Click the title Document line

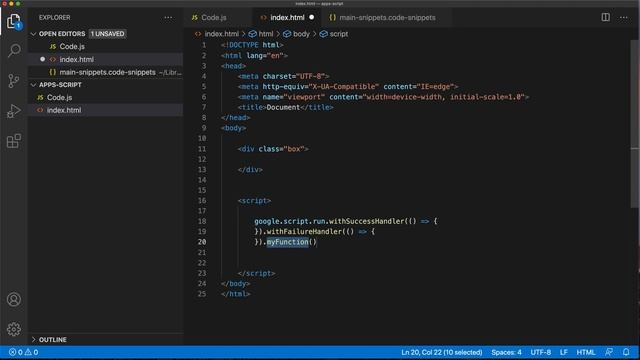(285, 107)
